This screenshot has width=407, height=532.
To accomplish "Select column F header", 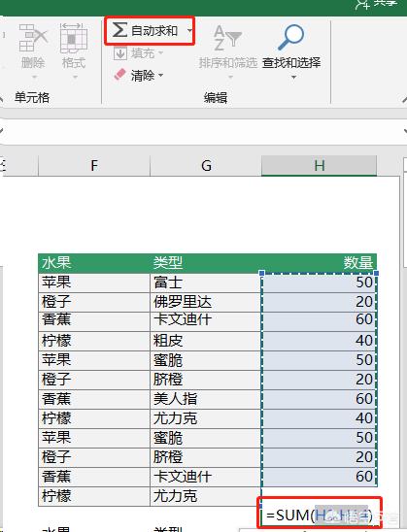I will 94,166.
